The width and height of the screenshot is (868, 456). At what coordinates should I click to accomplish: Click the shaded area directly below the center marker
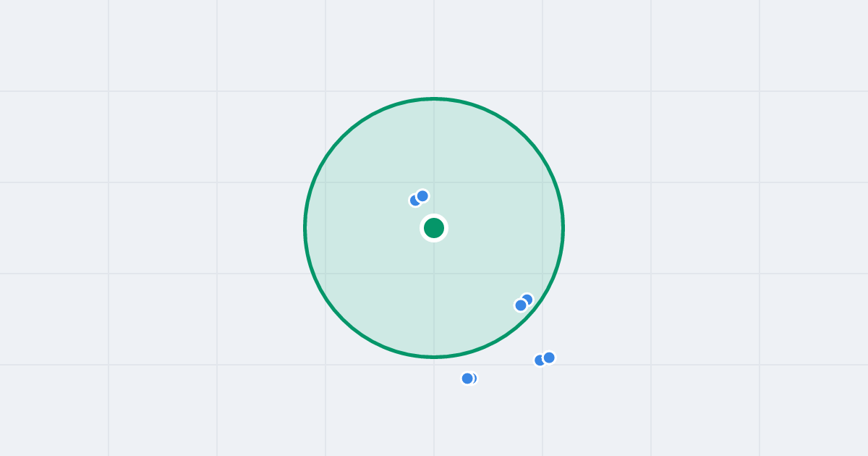point(434,297)
